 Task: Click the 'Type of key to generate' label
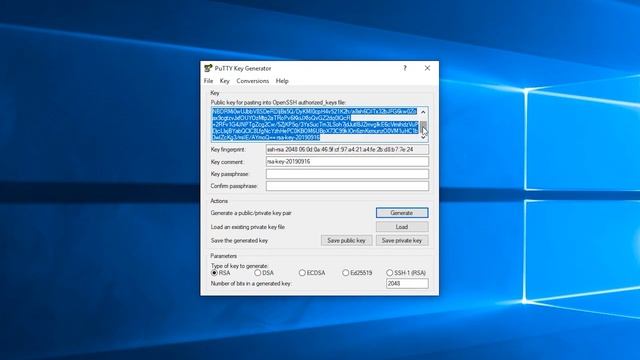coord(240,266)
